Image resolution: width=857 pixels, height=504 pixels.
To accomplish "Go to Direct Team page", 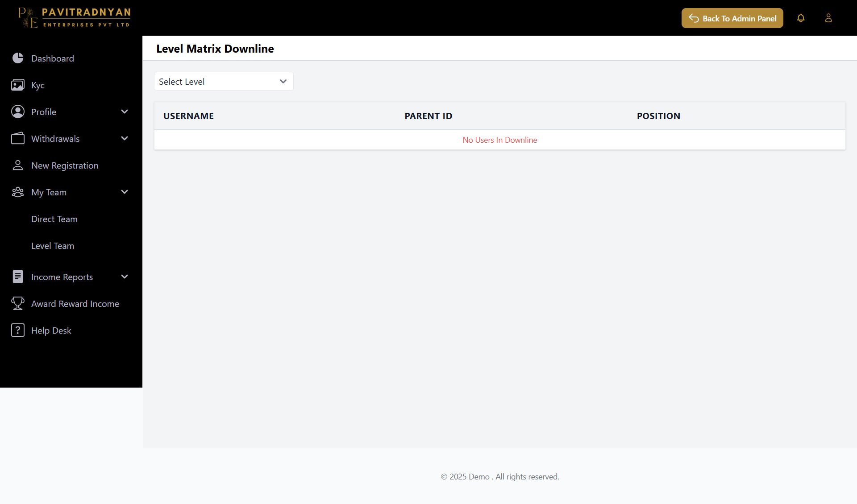I will click(x=54, y=219).
